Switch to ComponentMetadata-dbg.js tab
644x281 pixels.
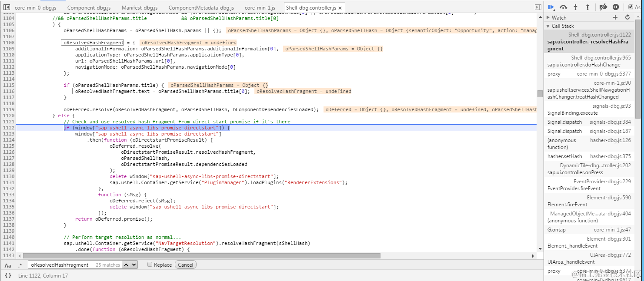tap(201, 8)
